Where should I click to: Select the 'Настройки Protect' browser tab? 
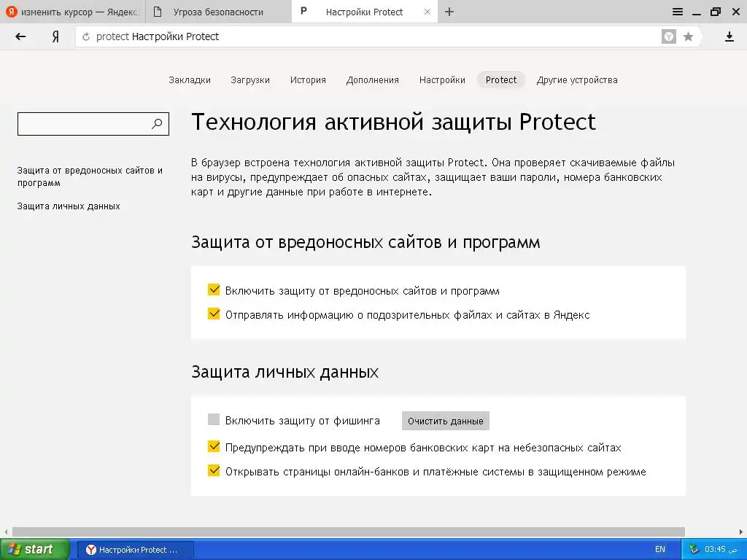tap(365, 12)
